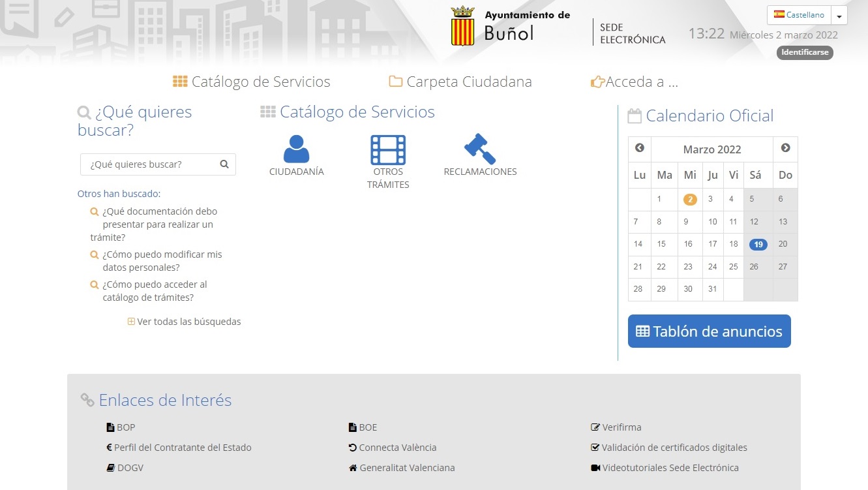
Task: Click the Identificarse button
Action: point(805,52)
